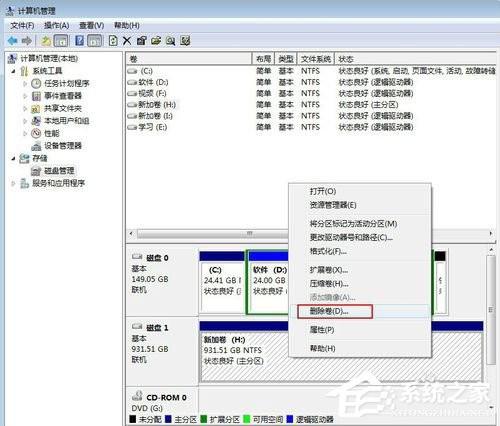
Task: Select Local Users and Groups (本地用户和组)
Action: click(x=67, y=121)
